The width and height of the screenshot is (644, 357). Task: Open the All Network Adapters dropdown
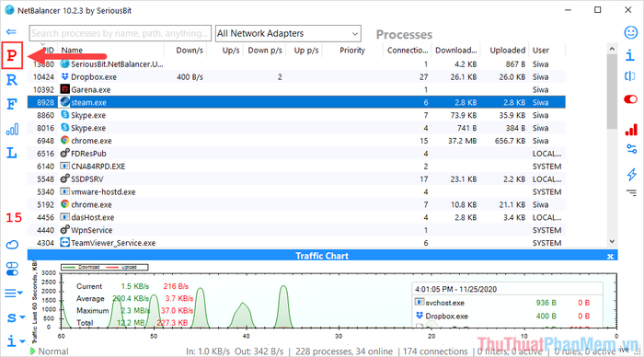pyautogui.click(x=288, y=33)
